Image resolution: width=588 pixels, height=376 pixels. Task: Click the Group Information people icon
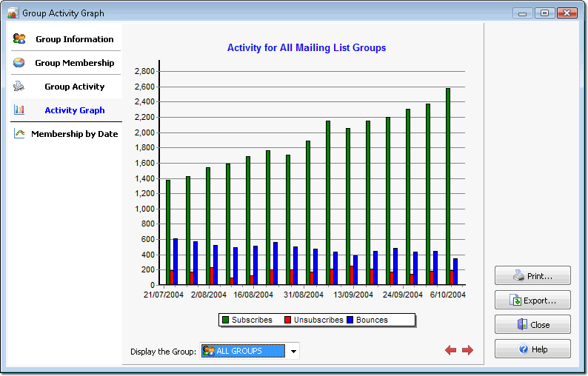coord(19,38)
